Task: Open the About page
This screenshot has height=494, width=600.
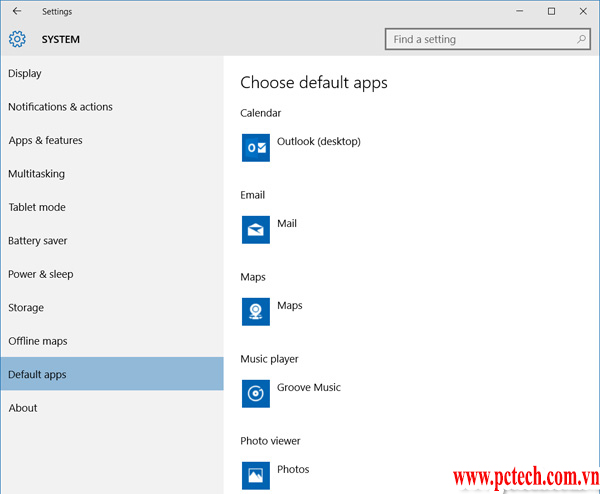Action: [x=23, y=408]
